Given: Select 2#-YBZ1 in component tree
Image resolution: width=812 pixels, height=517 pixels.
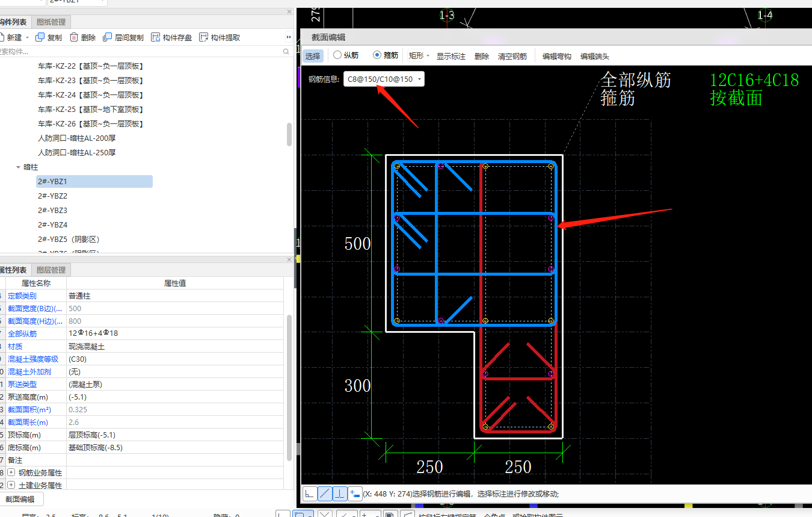Looking at the screenshot, I should click(x=94, y=181).
